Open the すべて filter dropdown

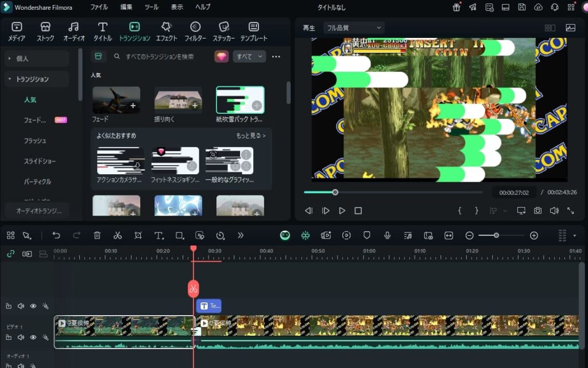click(x=249, y=57)
